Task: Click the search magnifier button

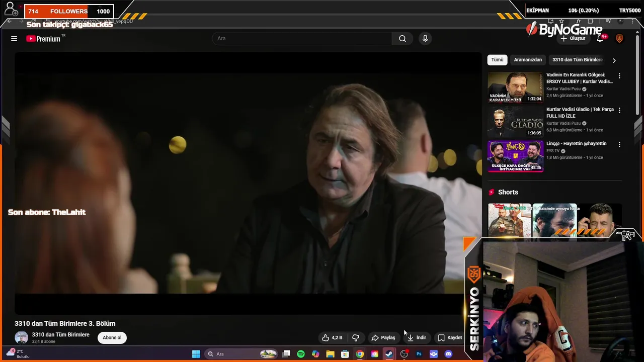Action: point(403,39)
